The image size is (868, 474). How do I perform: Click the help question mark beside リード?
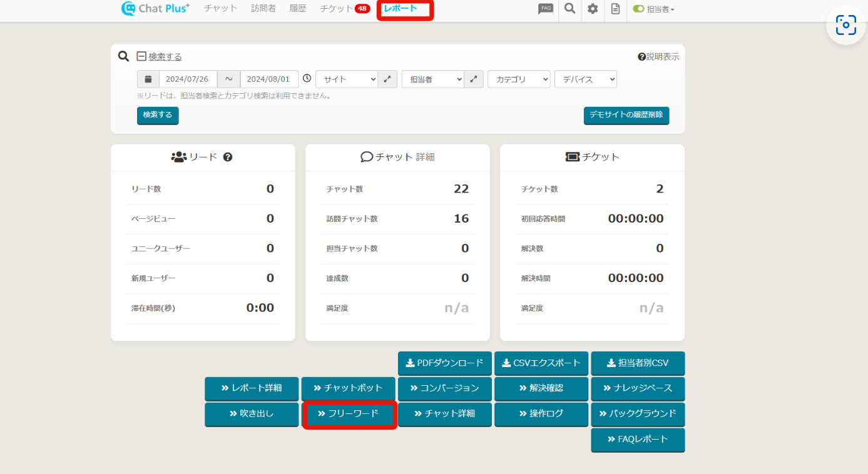coord(228,157)
